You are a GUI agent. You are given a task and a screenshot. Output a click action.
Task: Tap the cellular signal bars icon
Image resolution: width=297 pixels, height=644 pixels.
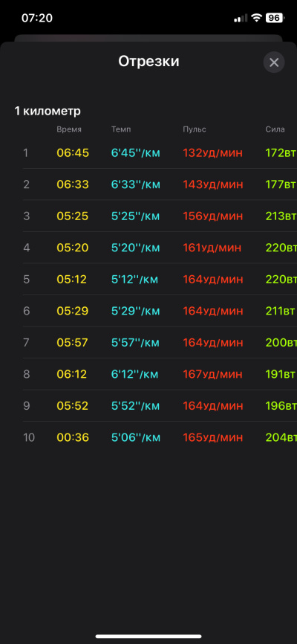241,18
